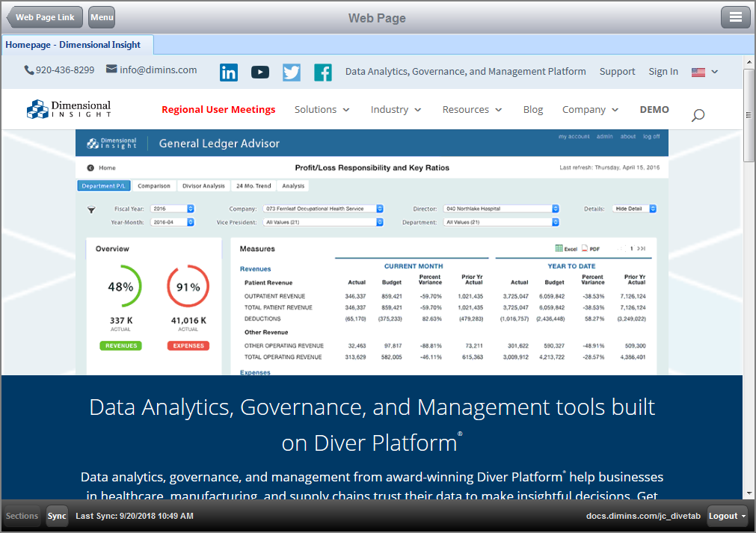This screenshot has height=533, width=756.
Task: Open the YouTube icon link
Action: click(x=260, y=73)
